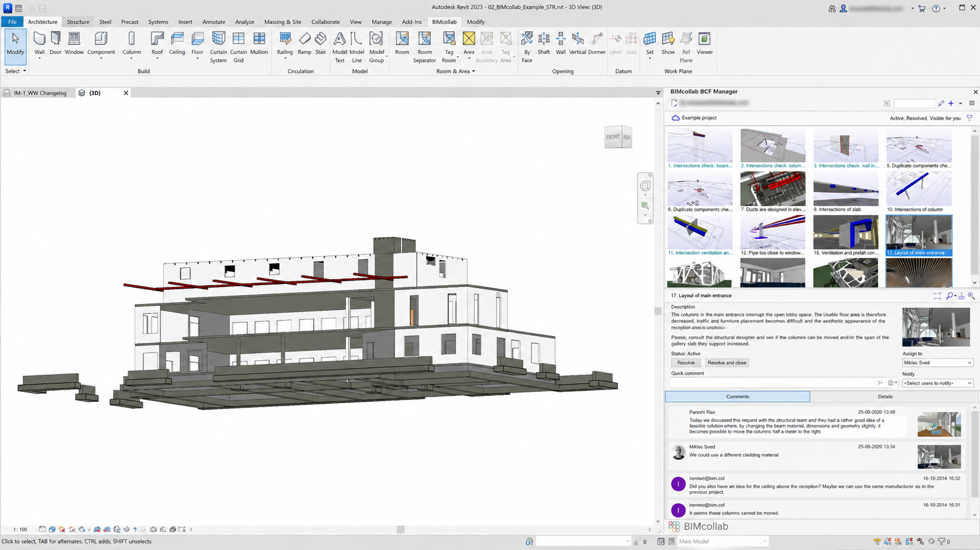
Task: Click the Tag Room tool
Action: (x=449, y=47)
